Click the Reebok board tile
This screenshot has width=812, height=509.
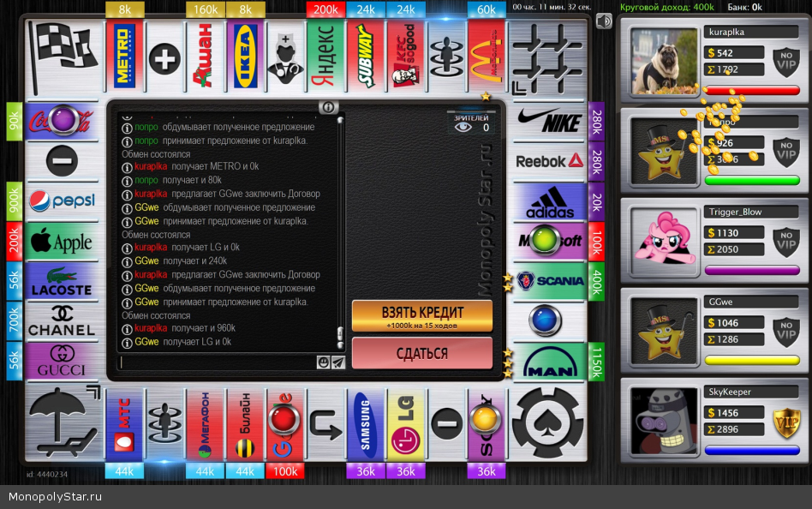549,161
